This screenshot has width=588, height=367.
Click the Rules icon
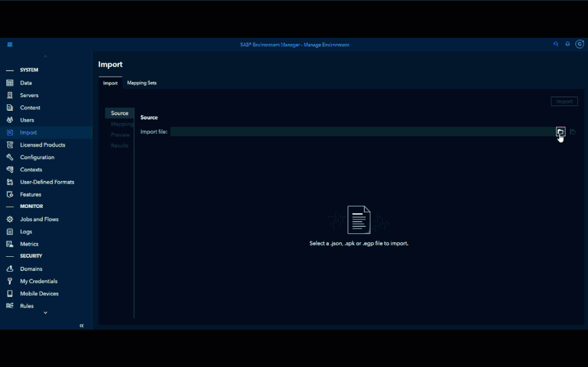[x=10, y=306]
